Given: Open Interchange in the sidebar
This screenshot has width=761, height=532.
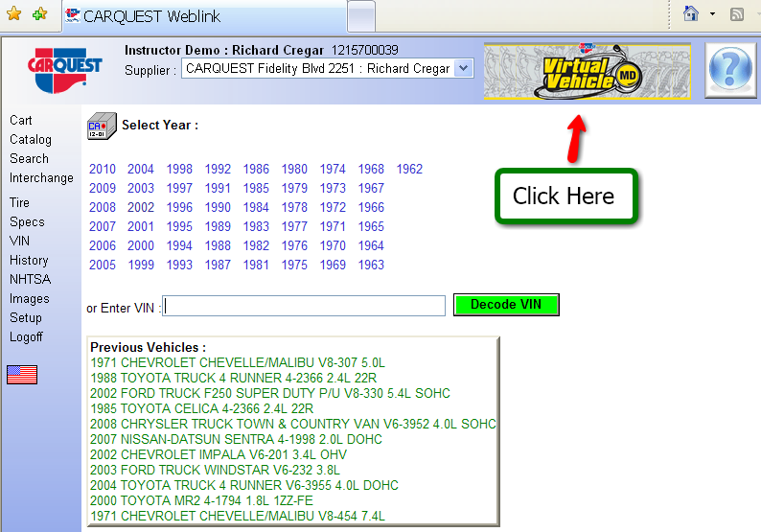Looking at the screenshot, I should point(41,178).
